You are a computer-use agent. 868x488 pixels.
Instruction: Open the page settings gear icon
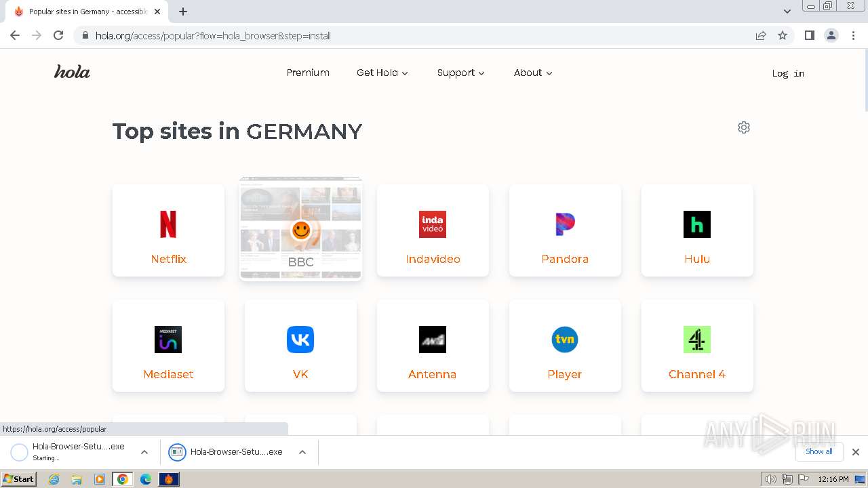pyautogui.click(x=744, y=127)
